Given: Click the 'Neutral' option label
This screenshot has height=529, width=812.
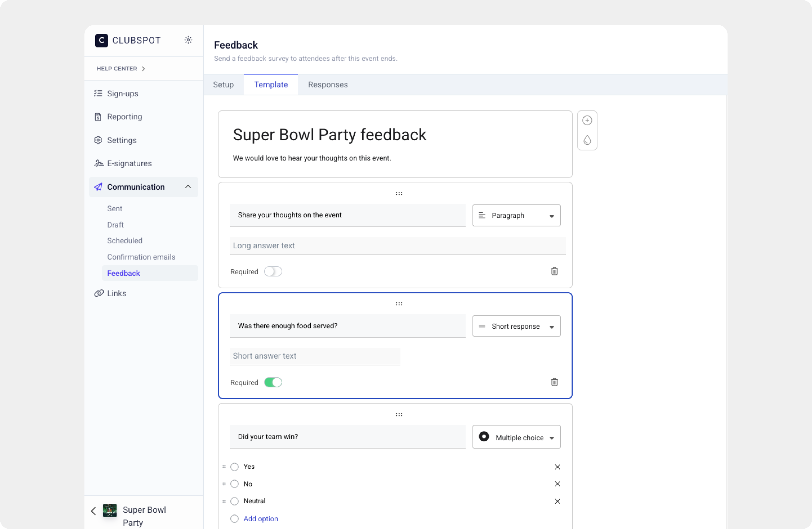Looking at the screenshot, I should click(254, 501).
